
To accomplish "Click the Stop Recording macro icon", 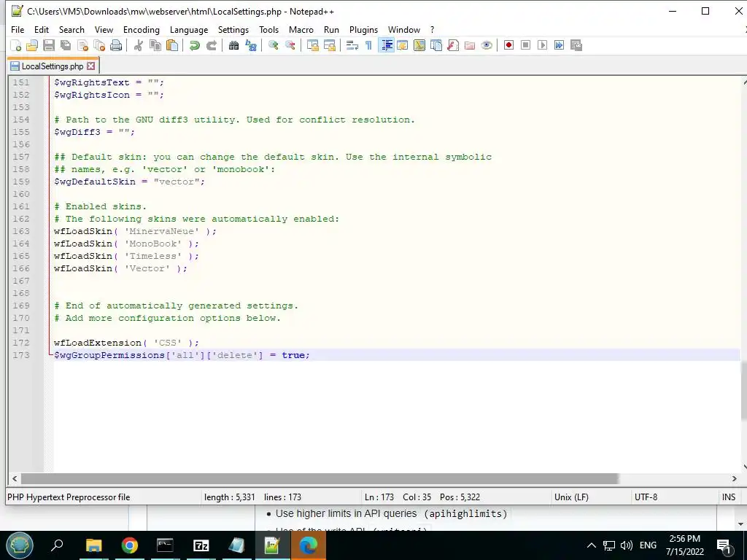I will [x=525, y=45].
